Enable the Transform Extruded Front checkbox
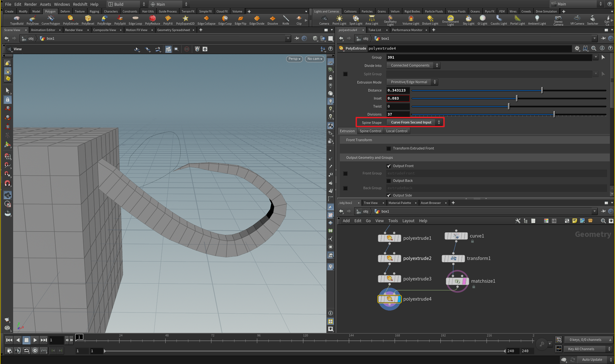Viewport: 615px width, 364px height. 389,148
